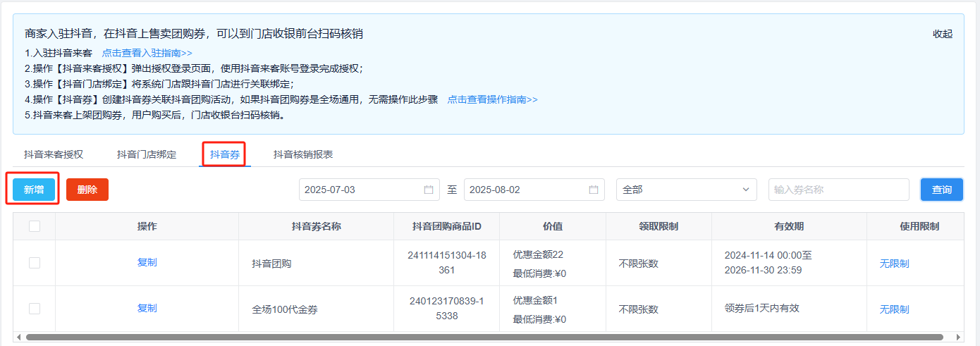Click the 新增 button
The image size is (980, 346).
click(34, 190)
